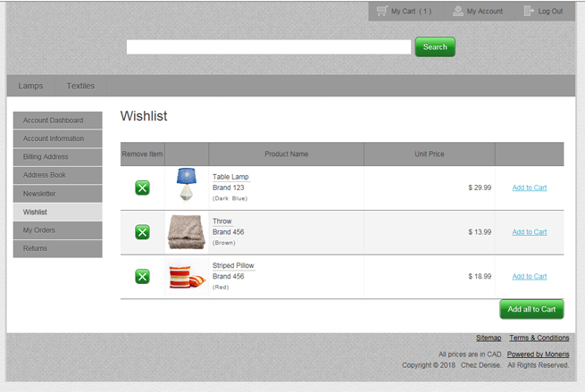
Task: Open Address Book sidebar item
Action: [58, 175]
